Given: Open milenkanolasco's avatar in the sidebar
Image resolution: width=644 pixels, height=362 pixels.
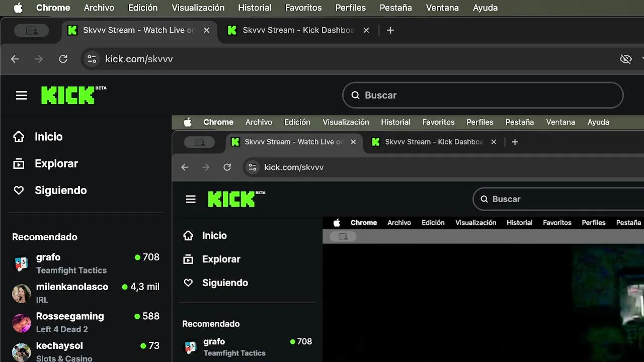Looking at the screenshot, I should pos(21,293).
